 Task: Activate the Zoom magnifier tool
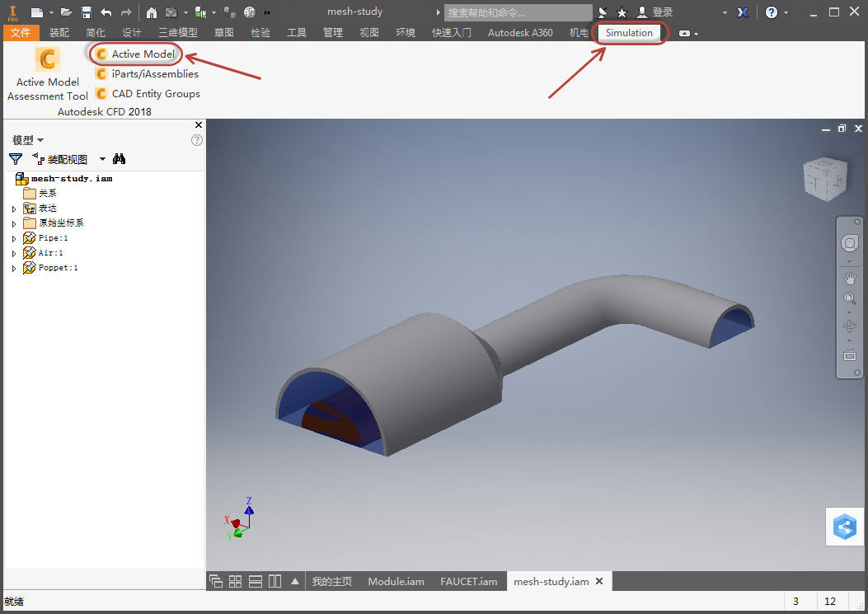pyautogui.click(x=849, y=298)
